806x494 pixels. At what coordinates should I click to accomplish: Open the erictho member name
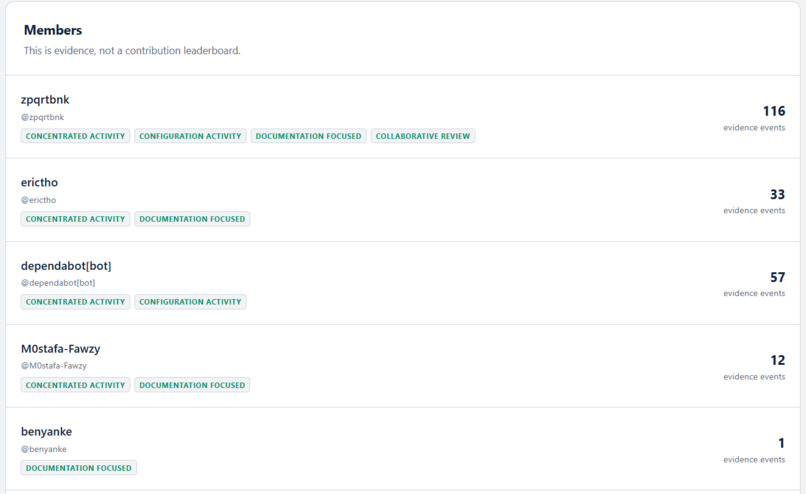point(40,182)
